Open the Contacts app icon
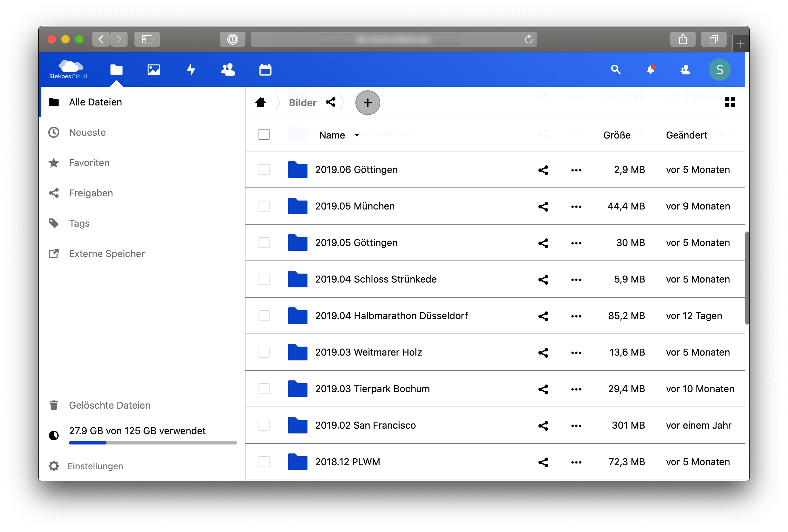Screen dimensions: 788x532 [x=228, y=70]
